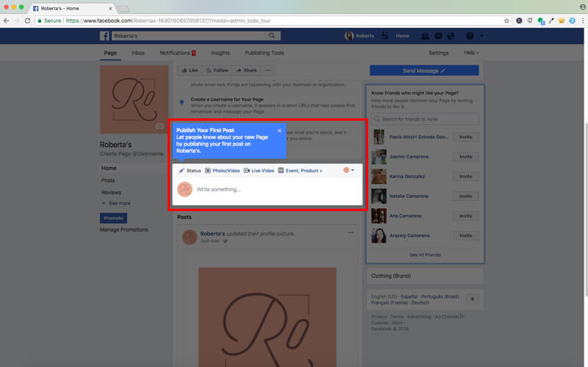Open the Notifications tab
The width and height of the screenshot is (588, 367).
[x=178, y=53]
